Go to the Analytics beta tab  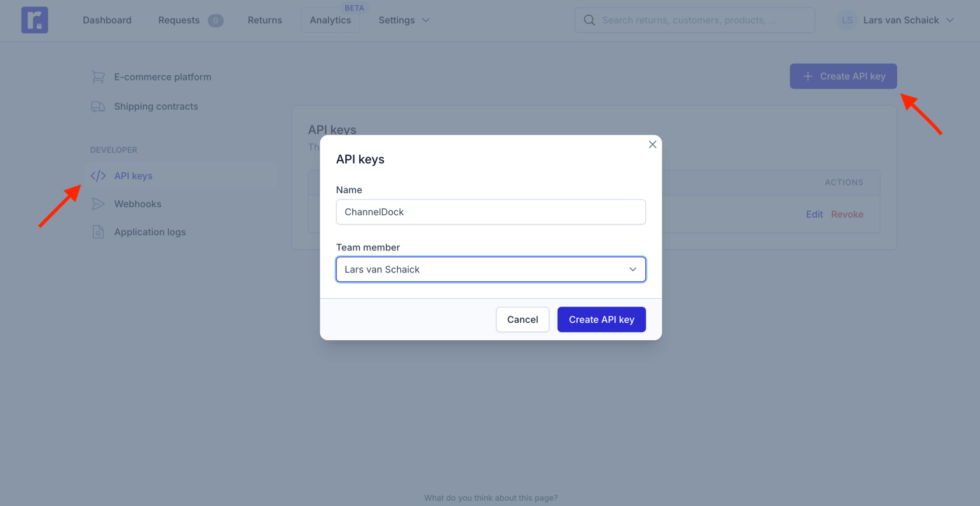point(331,20)
